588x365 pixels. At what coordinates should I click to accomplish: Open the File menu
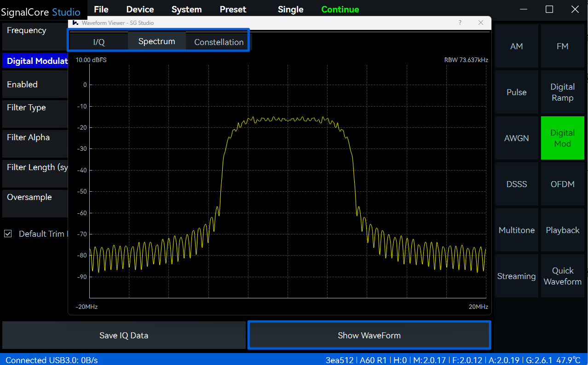click(101, 9)
